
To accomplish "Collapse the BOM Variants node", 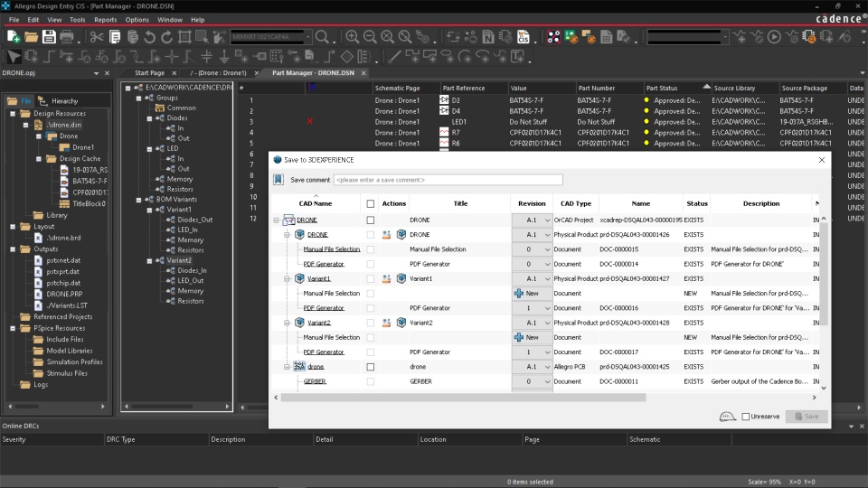I will (138, 199).
